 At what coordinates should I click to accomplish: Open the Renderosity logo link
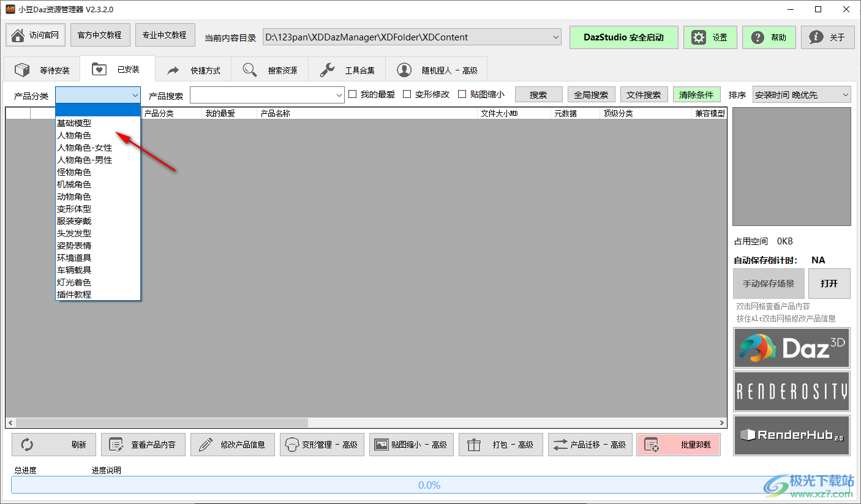pyautogui.click(x=791, y=391)
